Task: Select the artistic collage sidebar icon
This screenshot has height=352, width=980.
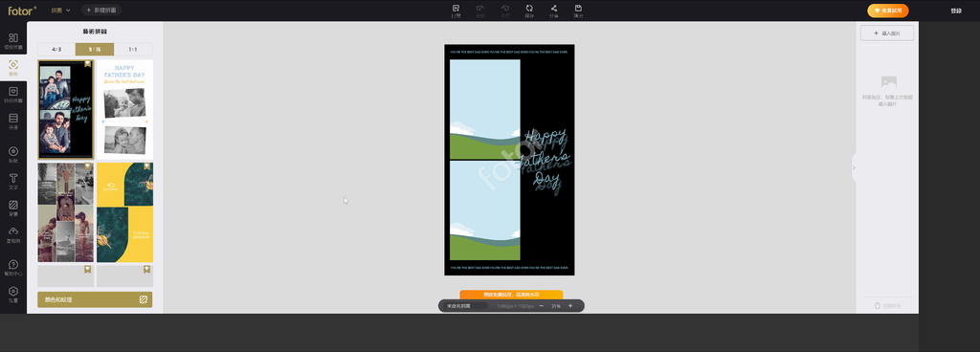Action: (13, 67)
